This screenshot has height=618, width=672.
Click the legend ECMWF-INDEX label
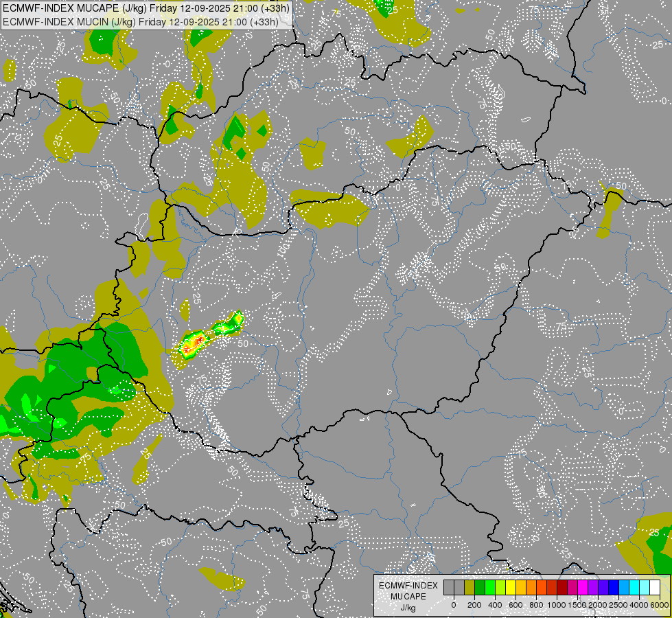click(x=408, y=586)
